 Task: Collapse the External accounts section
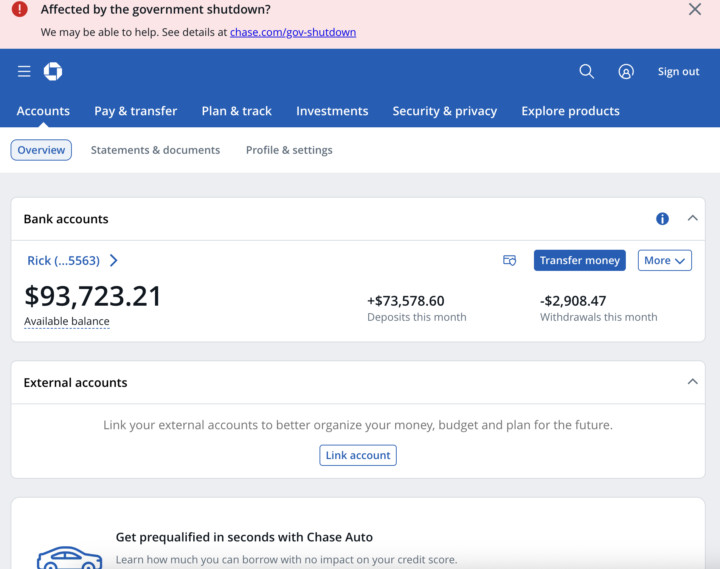tap(692, 382)
